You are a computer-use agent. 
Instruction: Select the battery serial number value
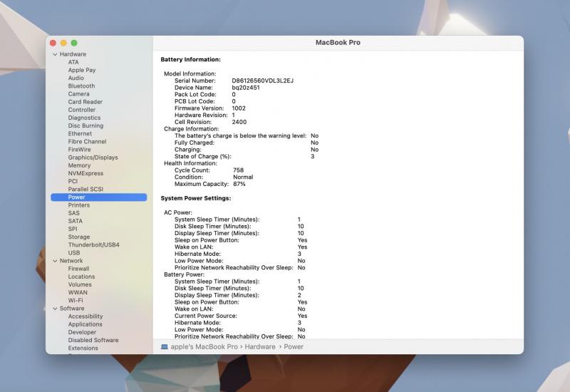[x=262, y=81]
